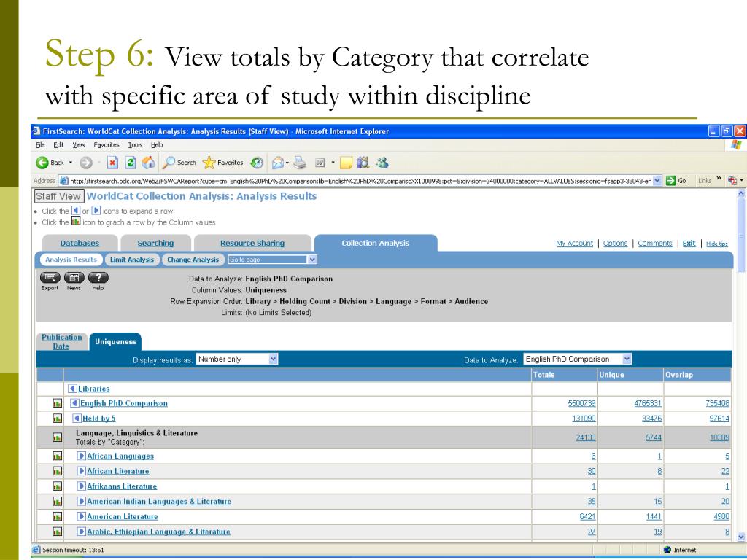Image resolution: width=747 pixels, height=560 pixels.
Task: Go to browser Home icon
Action: point(148,163)
